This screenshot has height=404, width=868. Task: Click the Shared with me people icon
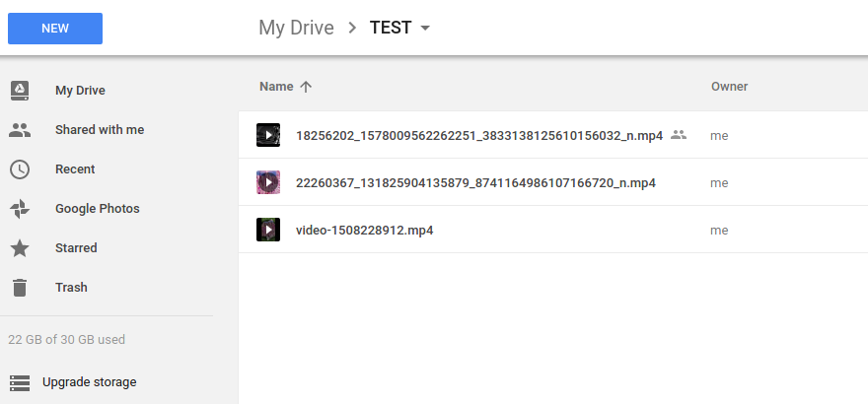click(20, 130)
